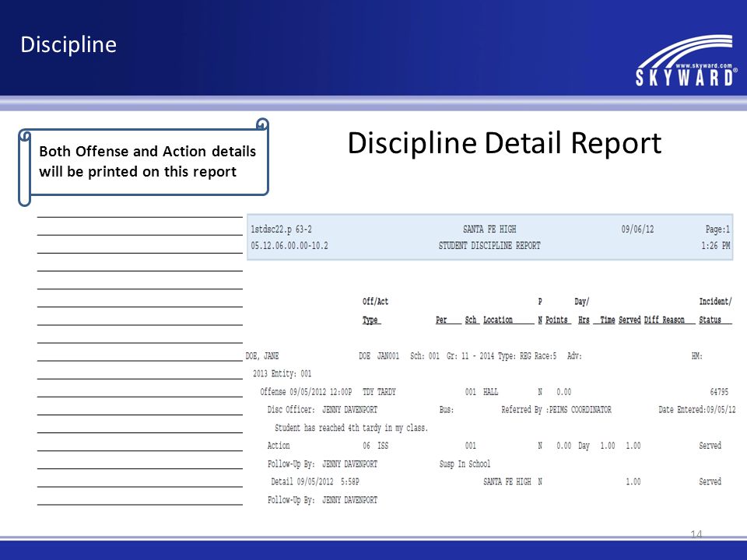Click the report date '09/06/12'
Image resolution: width=747 pixels, height=560 pixels.
[637, 229]
